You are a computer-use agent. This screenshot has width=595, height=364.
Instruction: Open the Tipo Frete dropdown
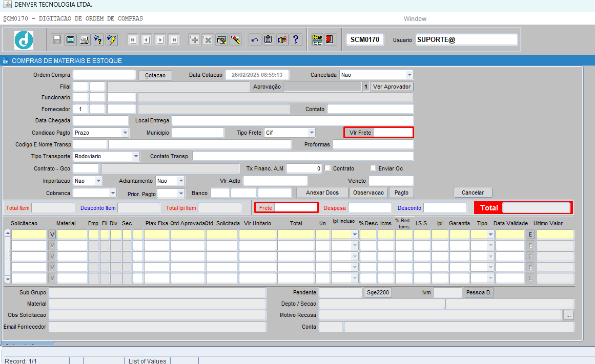point(312,133)
